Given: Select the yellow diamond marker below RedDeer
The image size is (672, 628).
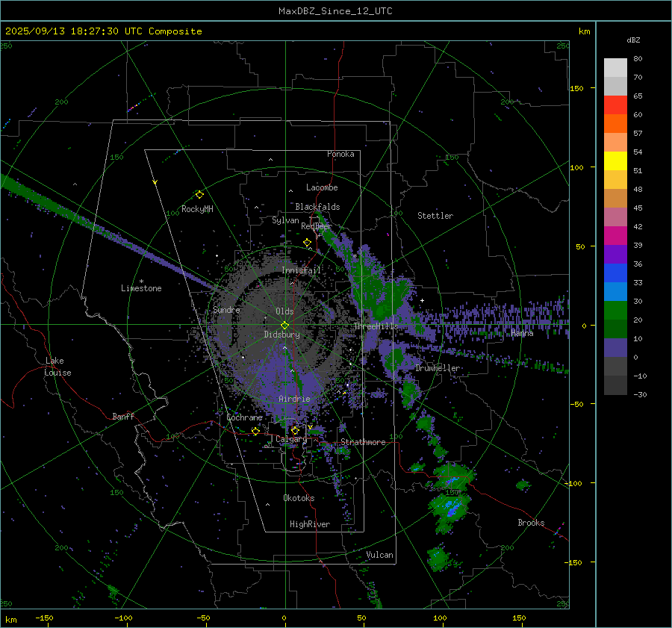Looking at the screenshot, I should point(308,243).
